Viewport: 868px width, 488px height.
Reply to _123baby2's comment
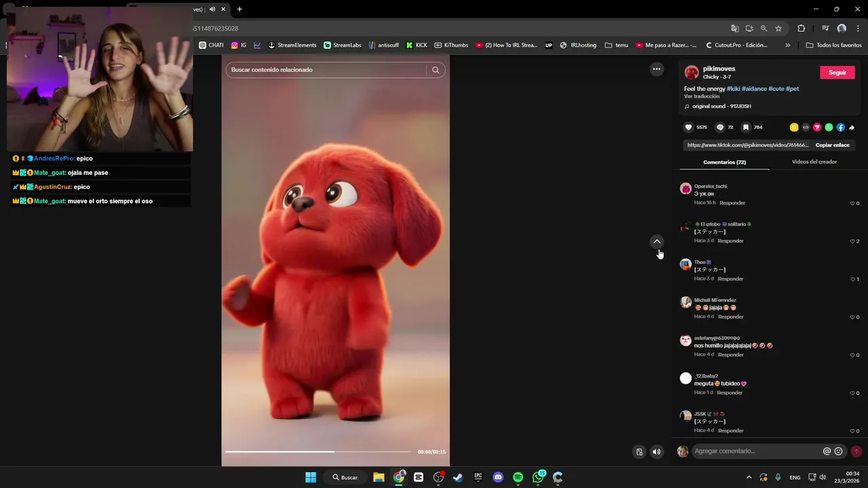(x=730, y=392)
